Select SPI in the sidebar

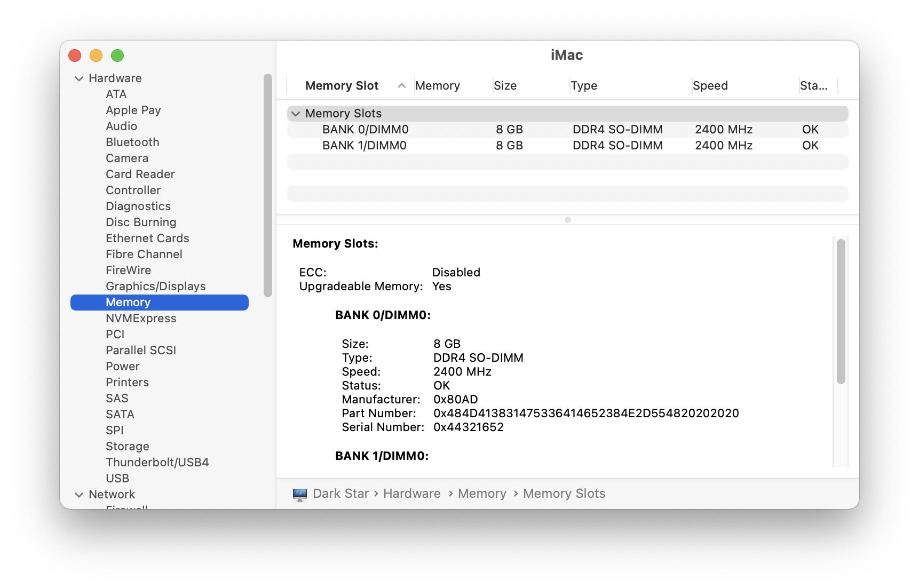(x=115, y=431)
